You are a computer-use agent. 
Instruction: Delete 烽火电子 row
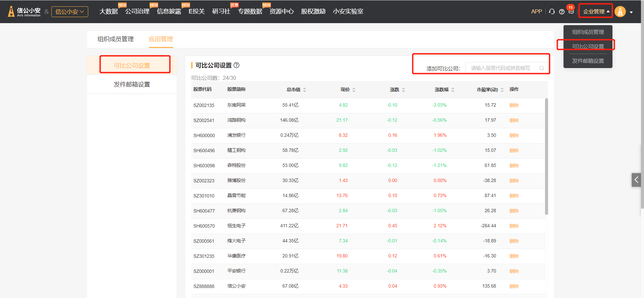click(x=514, y=241)
